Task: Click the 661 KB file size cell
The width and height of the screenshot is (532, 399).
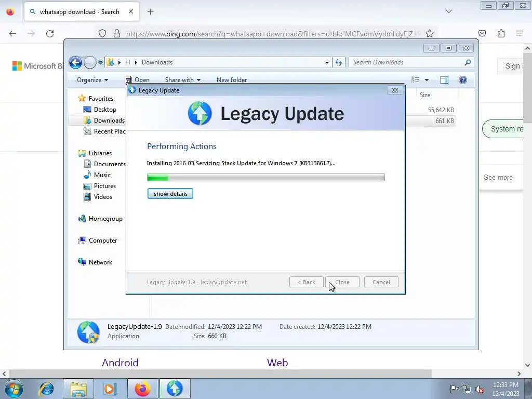Action: (445, 121)
